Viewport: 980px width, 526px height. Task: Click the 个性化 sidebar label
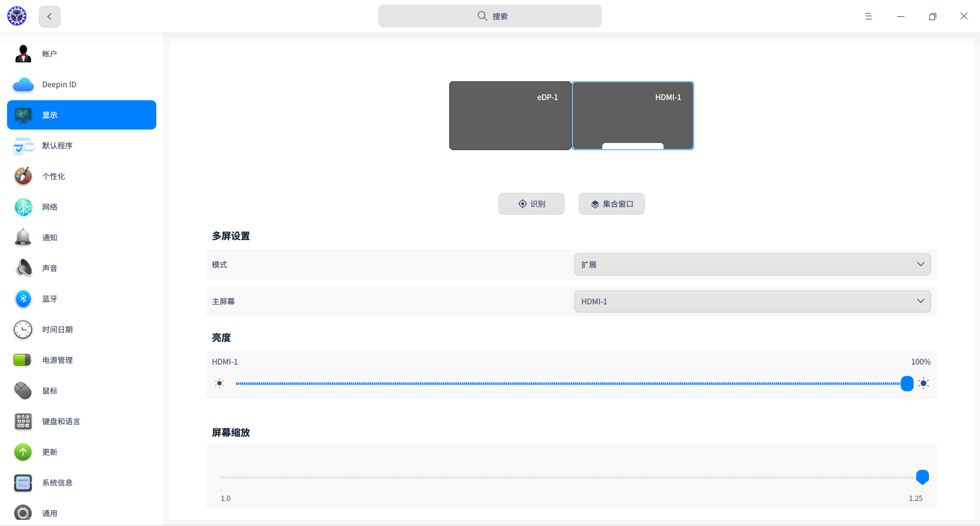[54, 176]
